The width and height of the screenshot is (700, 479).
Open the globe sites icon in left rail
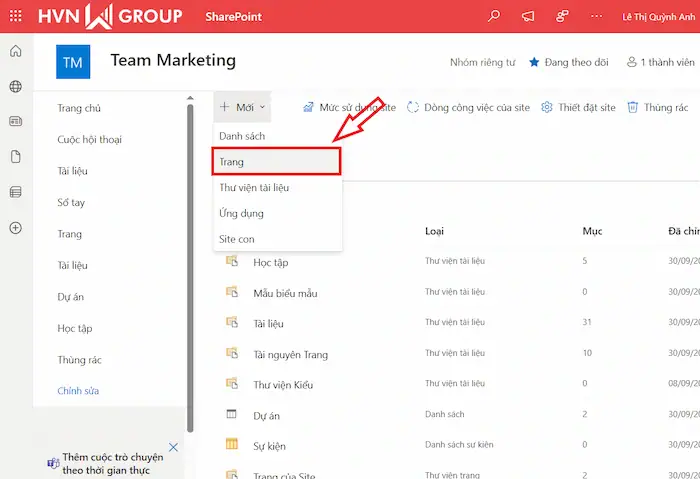(x=15, y=87)
